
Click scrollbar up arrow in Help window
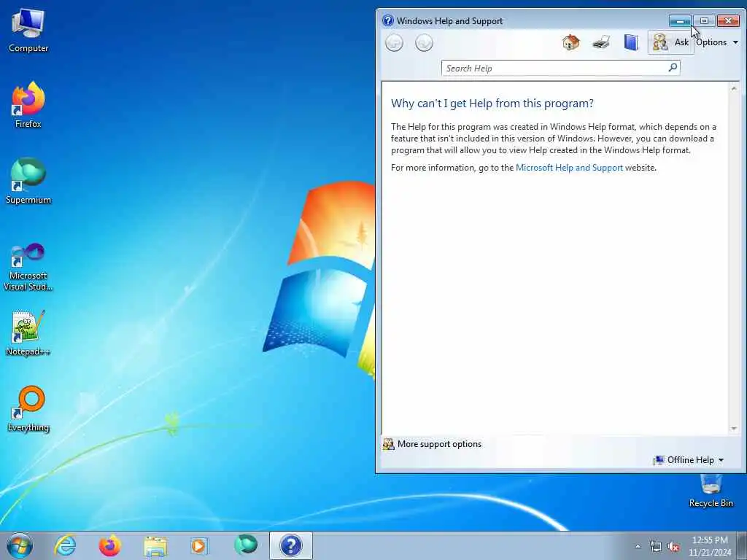[734, 88]
